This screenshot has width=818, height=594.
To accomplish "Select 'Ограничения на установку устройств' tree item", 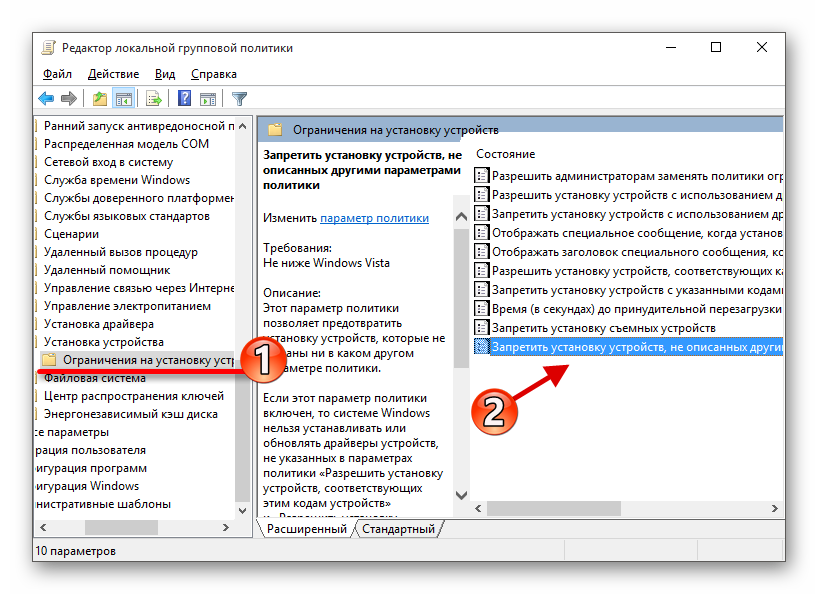I will pos(138,360).
